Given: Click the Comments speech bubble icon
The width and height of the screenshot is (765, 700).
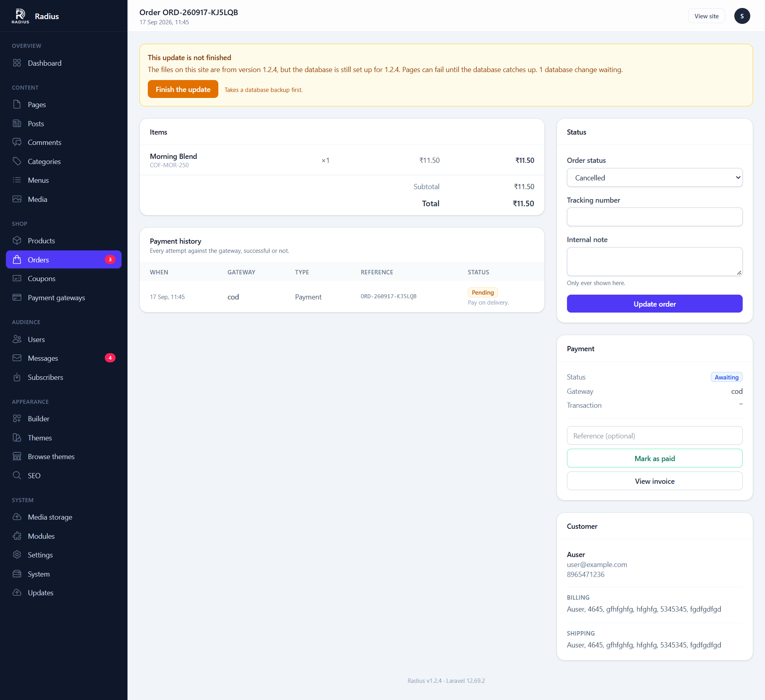Looking at the screenshot, I should (x=17, y=142).
